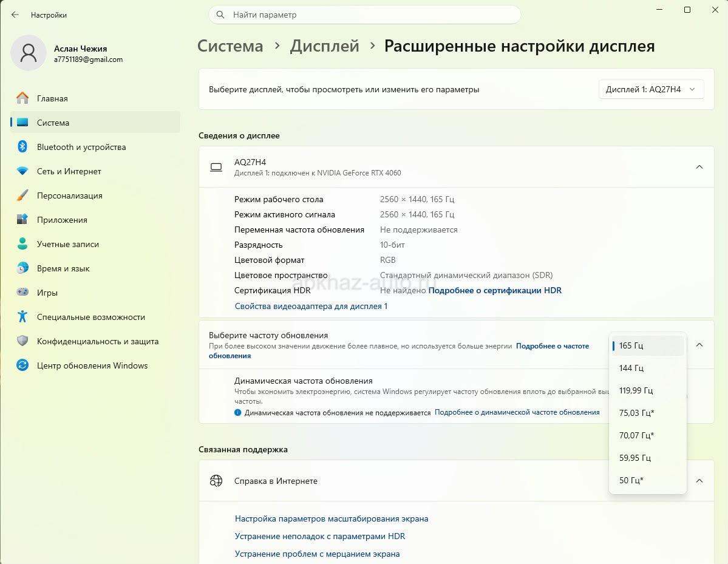Click the Сеть и Интернет wifi icon
Image resolution: width=728 pixels, height=564 pixels.
click(22, 171)
